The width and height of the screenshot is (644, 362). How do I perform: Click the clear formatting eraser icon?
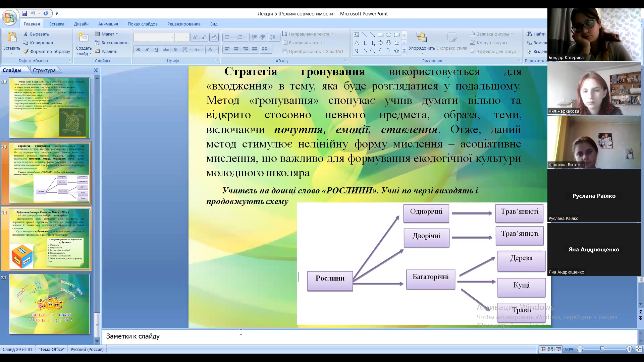[214, 37]
